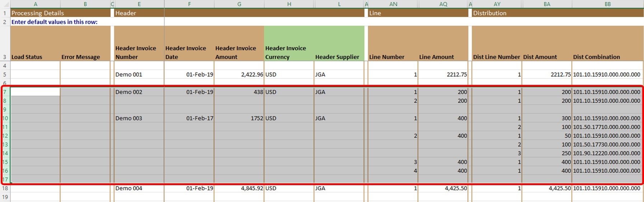Select column H header
Screen dimensions: 644x202
(x=289, y=4)
